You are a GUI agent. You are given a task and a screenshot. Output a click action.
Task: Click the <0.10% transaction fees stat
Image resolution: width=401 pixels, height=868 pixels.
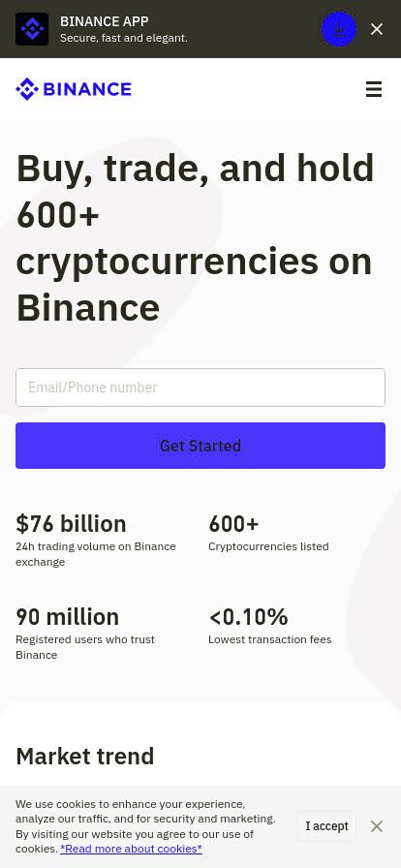[x=248, y=616]
